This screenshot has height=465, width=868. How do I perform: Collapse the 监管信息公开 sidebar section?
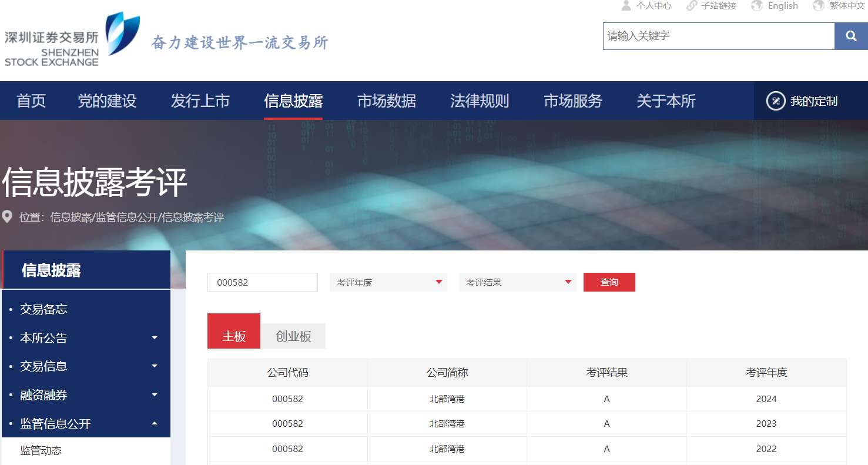155,423
